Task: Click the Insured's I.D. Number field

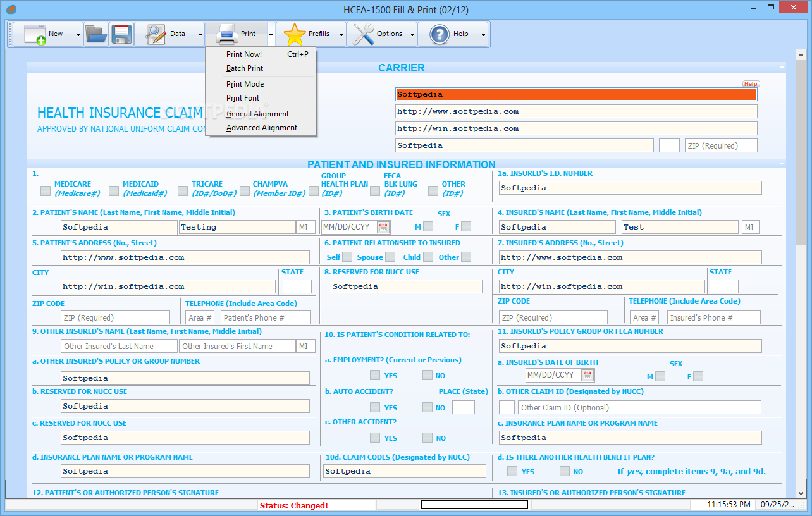Action: 631,188
